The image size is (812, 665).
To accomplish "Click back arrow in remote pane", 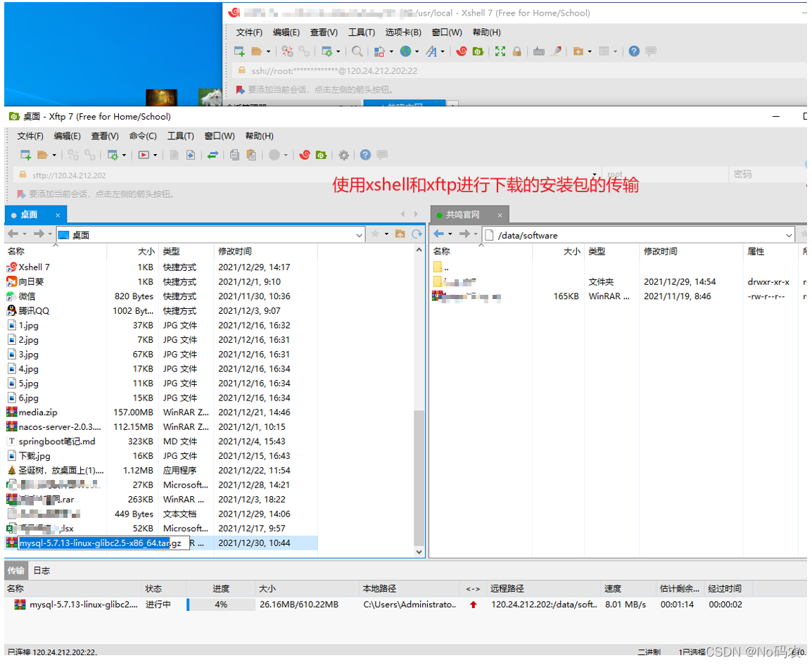I will [x=438, y=234].
